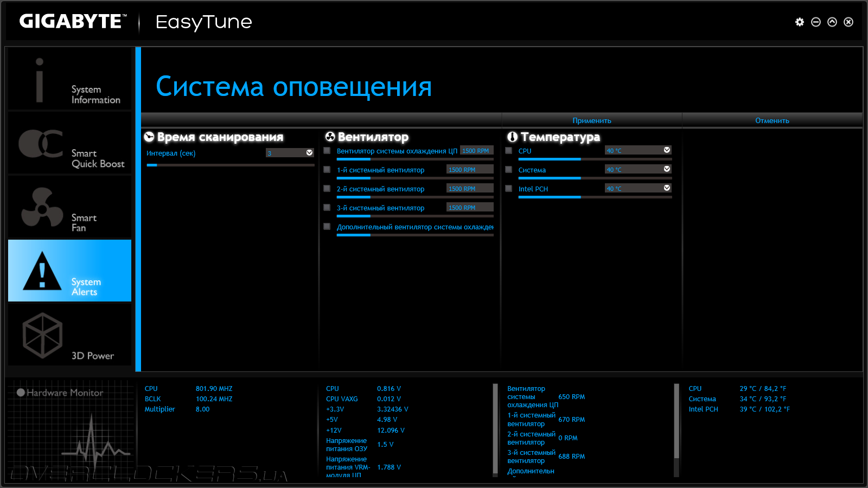
Task: Open the Интервал (сек) dropdown
Action: point(290,153)
